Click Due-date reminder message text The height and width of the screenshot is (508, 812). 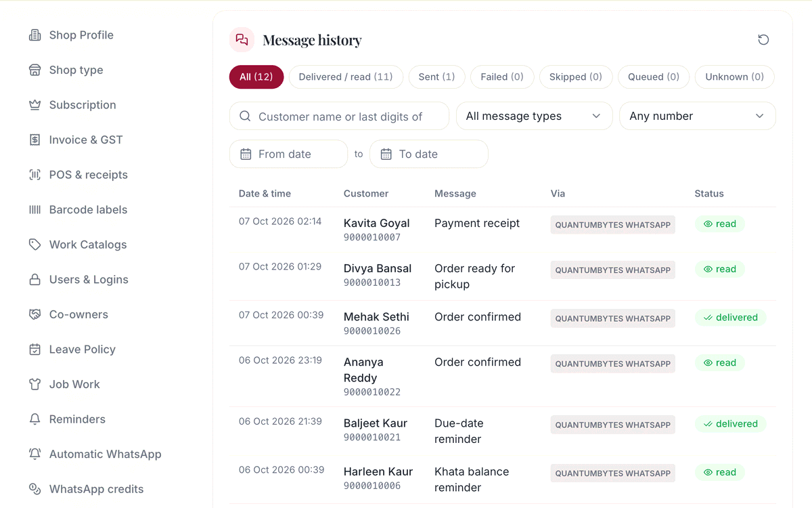pyautogui.click(x=459, y=431)
